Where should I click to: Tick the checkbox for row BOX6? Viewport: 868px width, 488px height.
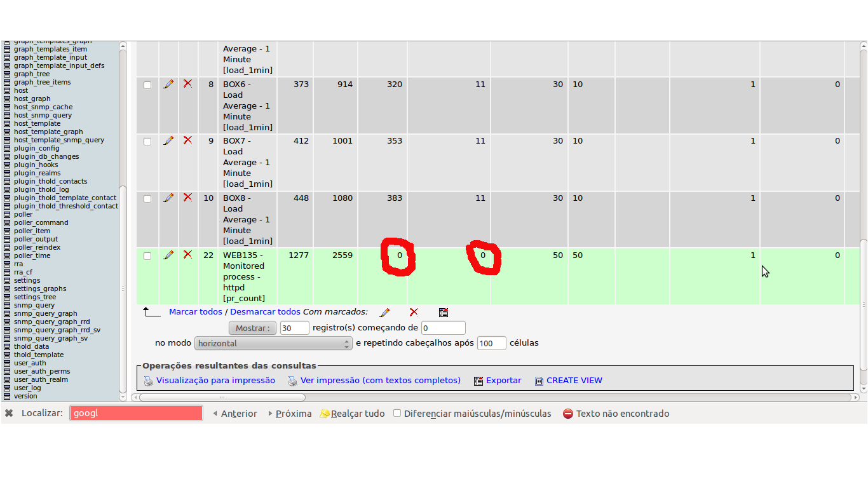click(x=147, y=85)
